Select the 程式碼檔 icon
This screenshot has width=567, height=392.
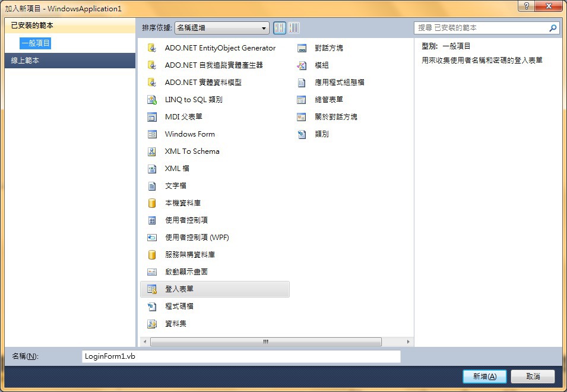[x=152, y=306]
